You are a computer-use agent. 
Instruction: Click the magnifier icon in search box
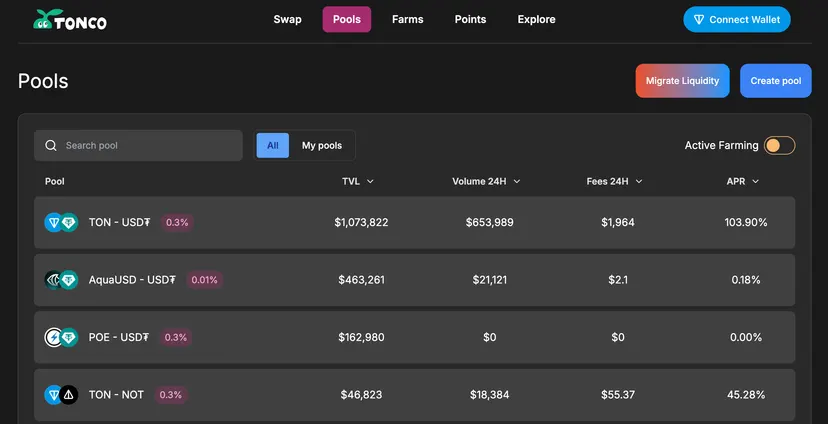[51, 146]
